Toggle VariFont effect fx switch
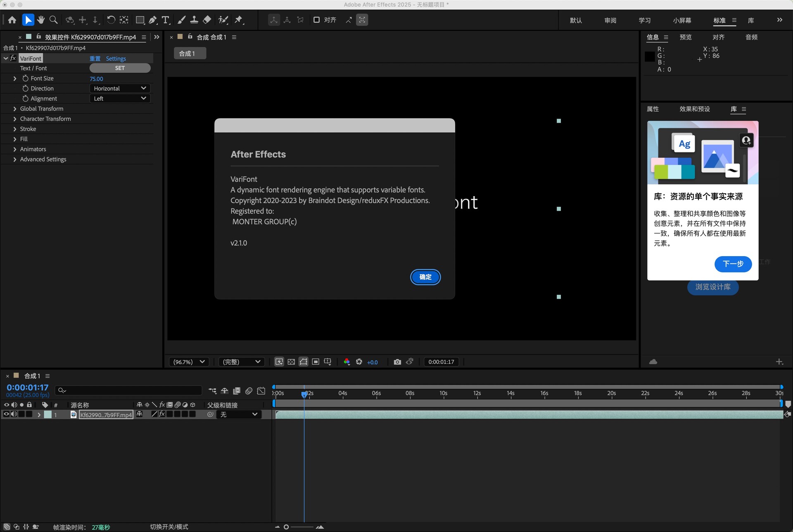The image size is (793, 532). tap(13, 58)
